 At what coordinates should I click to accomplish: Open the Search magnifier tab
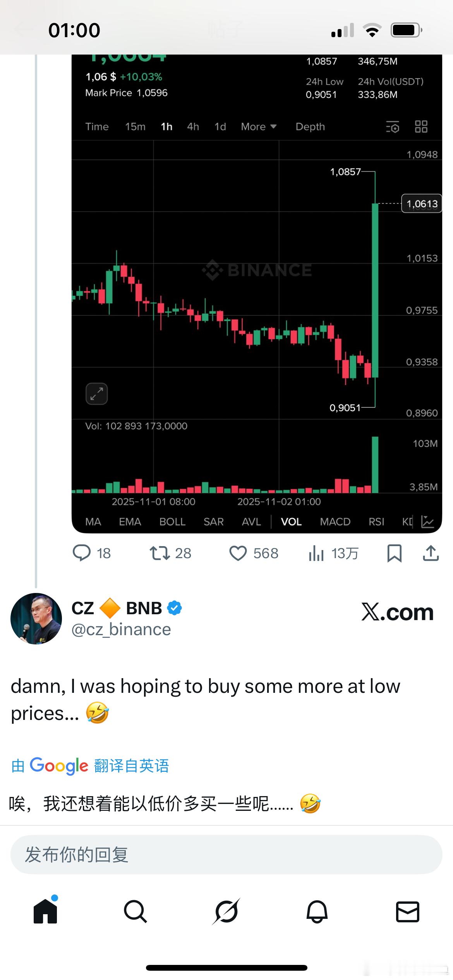(136, 911)
